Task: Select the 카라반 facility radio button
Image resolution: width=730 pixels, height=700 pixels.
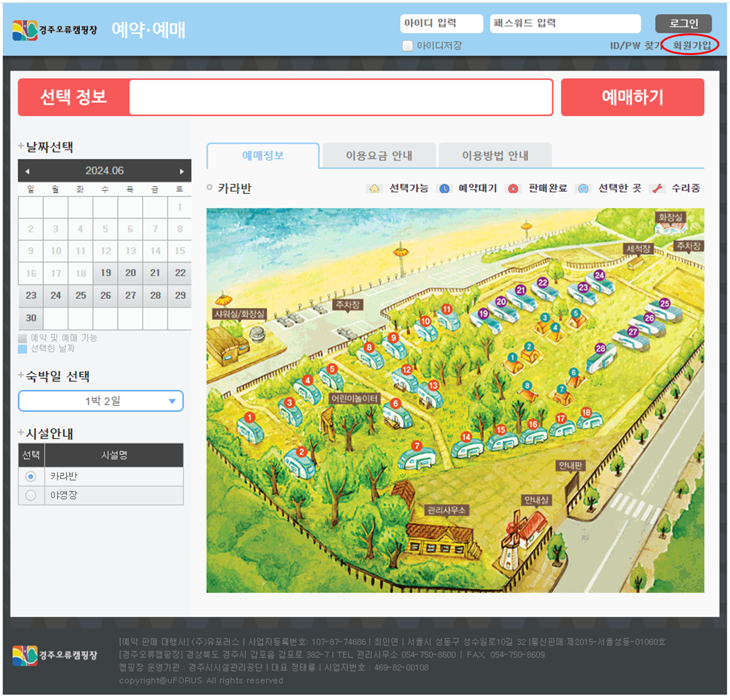Action: 31,476
